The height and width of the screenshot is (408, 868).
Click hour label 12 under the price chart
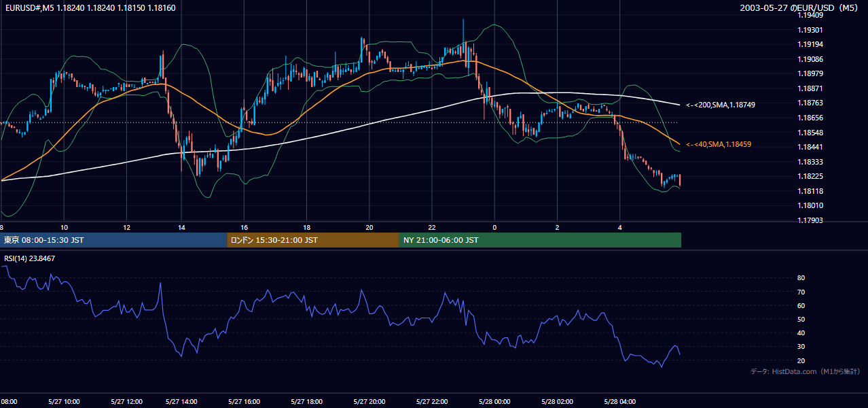tap(127, 227)
